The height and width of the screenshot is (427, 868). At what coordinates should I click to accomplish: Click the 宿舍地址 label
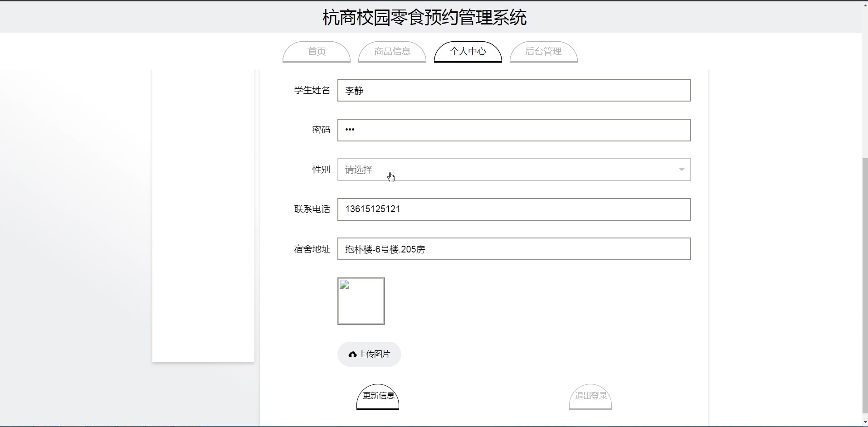312,249
